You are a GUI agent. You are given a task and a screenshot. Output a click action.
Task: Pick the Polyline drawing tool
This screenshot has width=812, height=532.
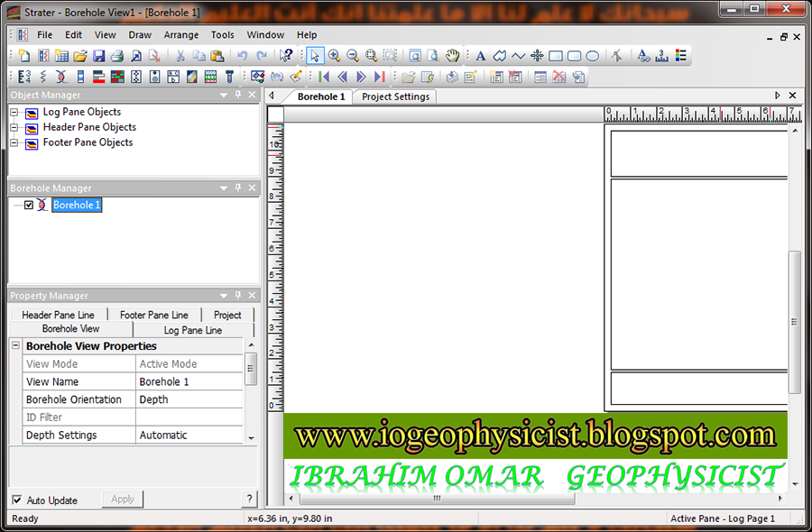[x=518, y=55]
